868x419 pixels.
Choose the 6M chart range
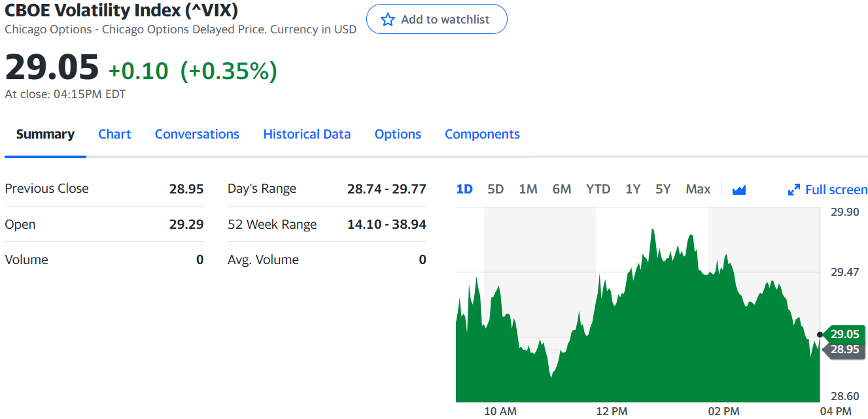pos(562,189)
